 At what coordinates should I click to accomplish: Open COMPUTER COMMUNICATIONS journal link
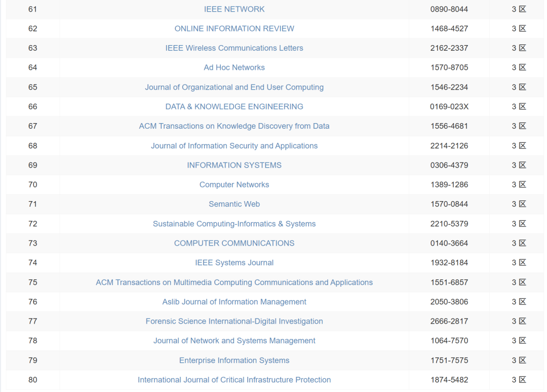click(234, 244)
